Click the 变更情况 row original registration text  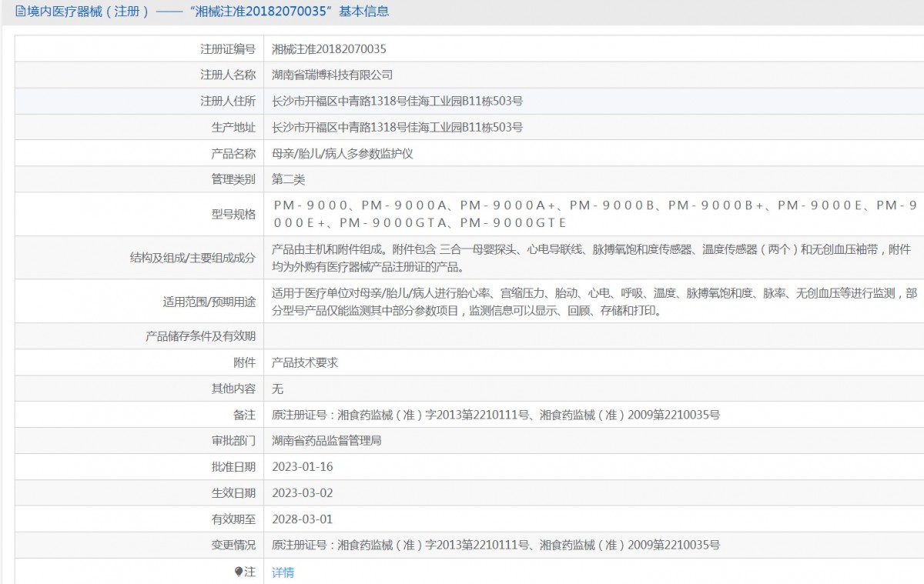point(496,546)
